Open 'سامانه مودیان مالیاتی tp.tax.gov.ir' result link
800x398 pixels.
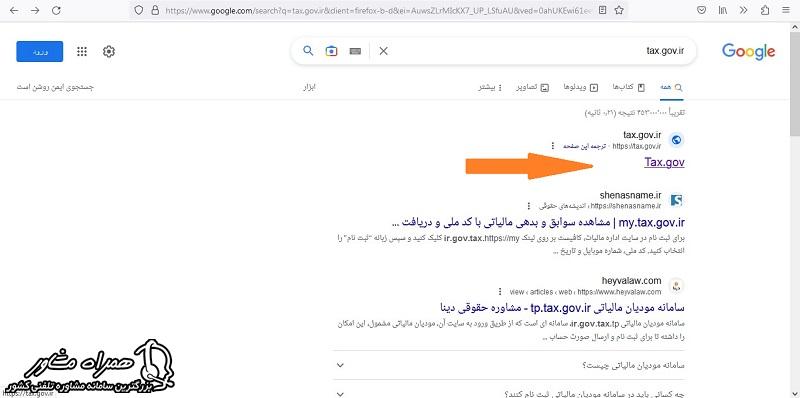pos(561,308)
